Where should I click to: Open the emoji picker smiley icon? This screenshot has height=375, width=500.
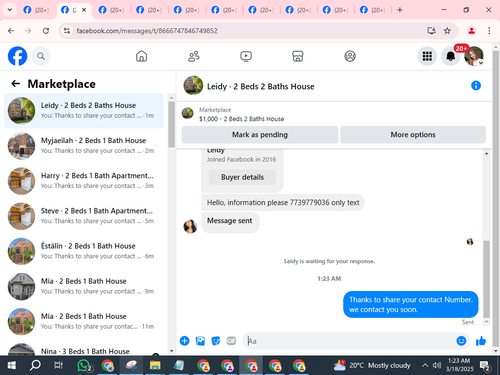click(x=461, y=341)
